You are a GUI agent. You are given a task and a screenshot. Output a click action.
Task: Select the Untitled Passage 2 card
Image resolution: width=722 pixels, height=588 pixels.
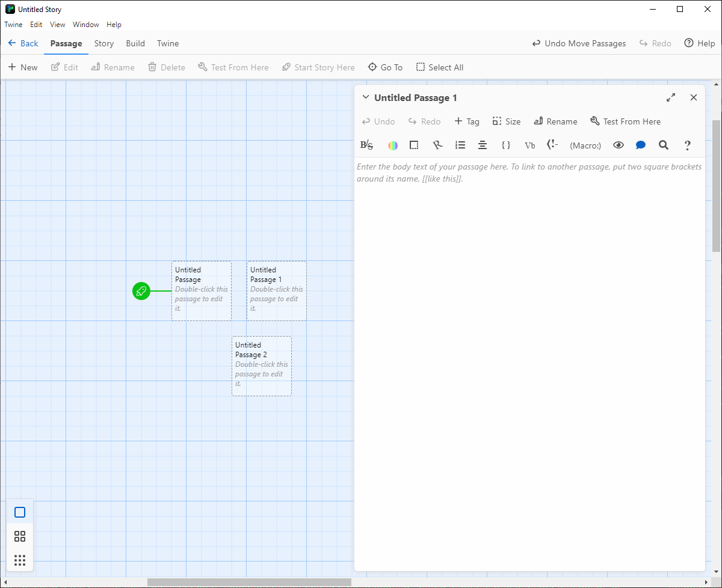(262, 366)
